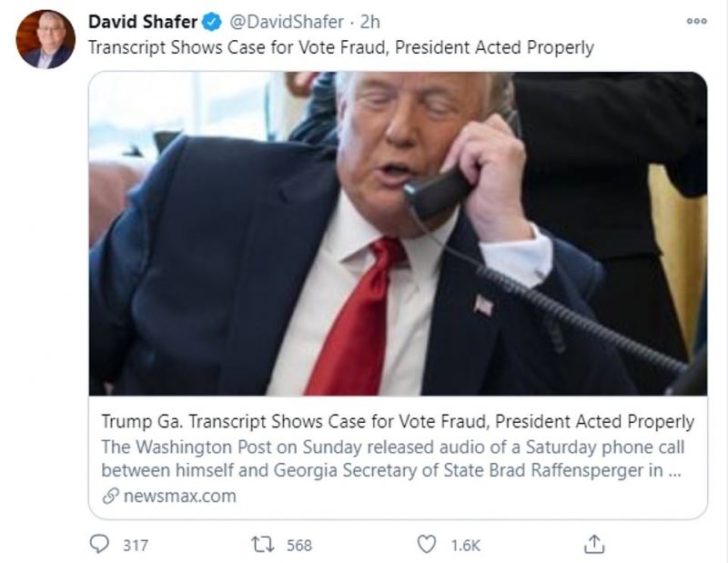Click the 1.6K likes count

tap(465, 545)
